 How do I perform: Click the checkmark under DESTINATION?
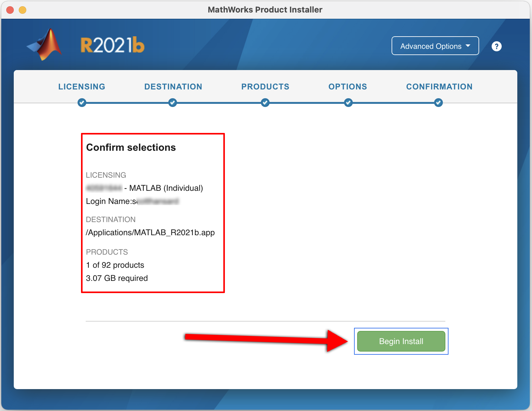point(173,103)
